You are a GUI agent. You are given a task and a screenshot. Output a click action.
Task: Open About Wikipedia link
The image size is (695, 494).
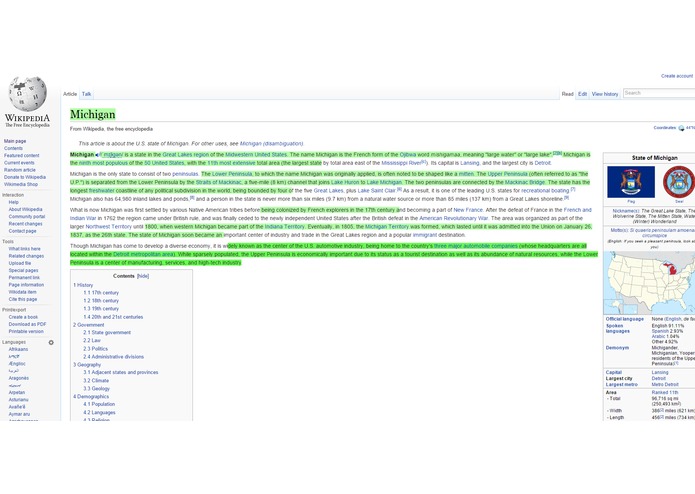click(26, 209)
